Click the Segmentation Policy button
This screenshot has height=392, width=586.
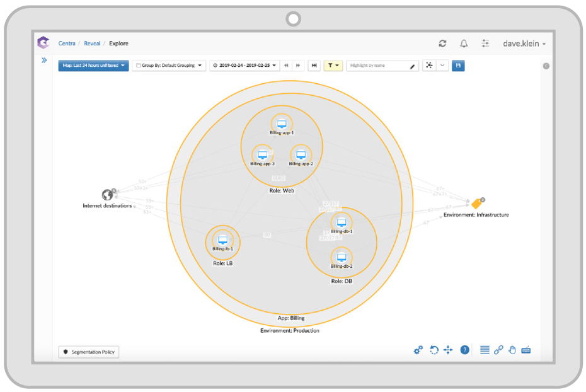click(x=88, y=352)
